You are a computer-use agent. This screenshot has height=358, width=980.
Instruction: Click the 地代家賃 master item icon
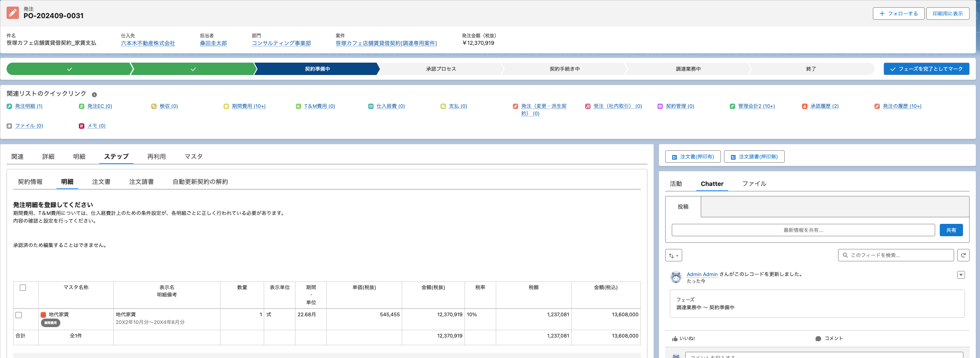(x=43, y=315)
